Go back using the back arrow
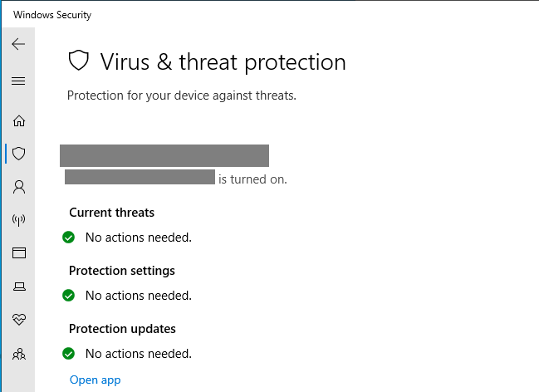The height and width of the screenshot is (392, 539). click(x=18, y=45)
